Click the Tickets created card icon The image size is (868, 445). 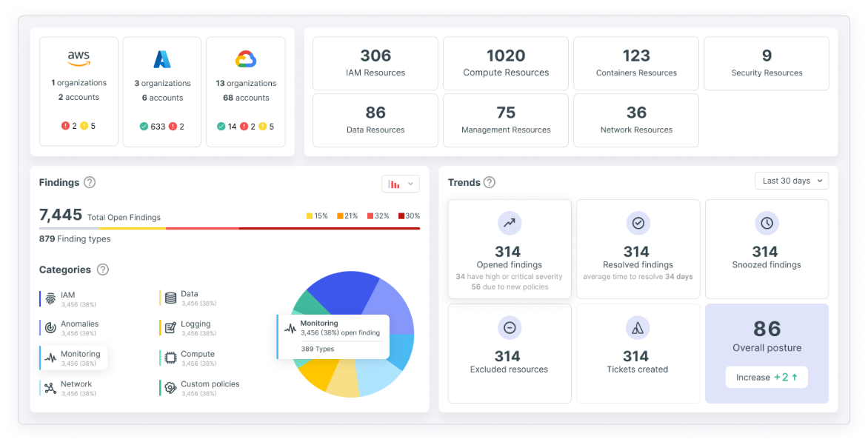(638, 327)
